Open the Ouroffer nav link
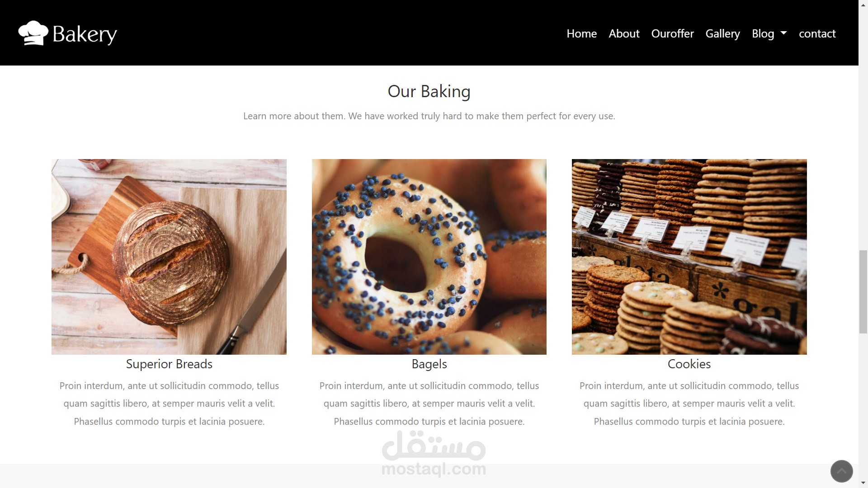 [672, 33]
